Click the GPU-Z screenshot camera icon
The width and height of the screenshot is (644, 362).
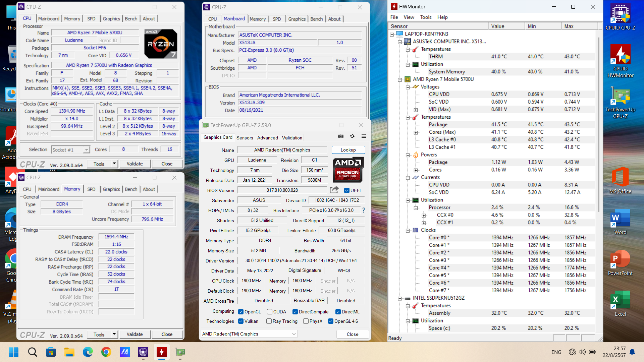pyautogui.click(x=341, y=136)
